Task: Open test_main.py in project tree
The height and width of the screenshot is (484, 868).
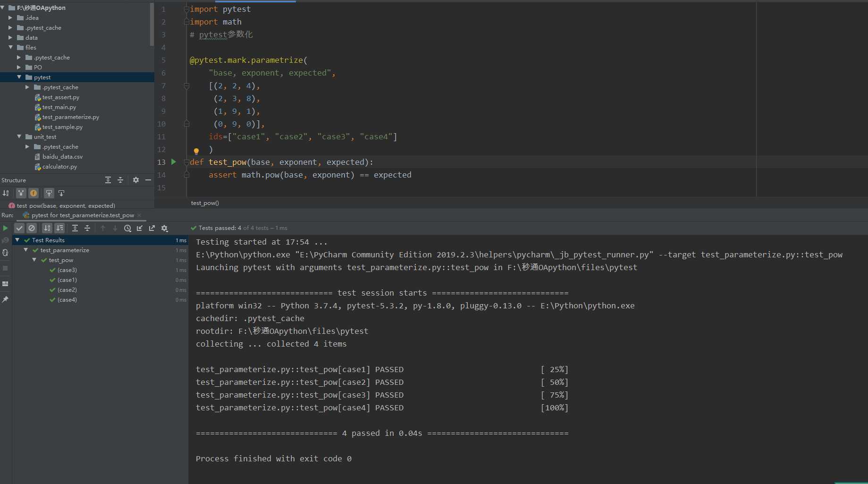Action: click(59, 107)
